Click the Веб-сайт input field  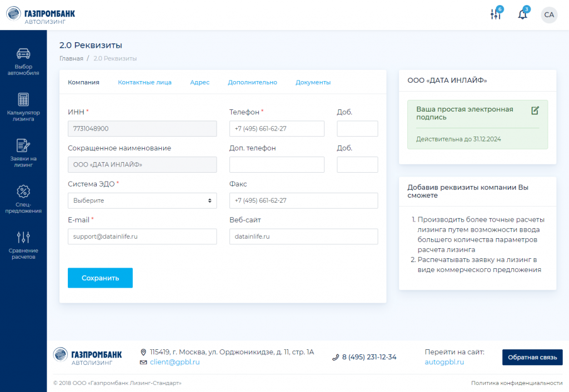304,237
